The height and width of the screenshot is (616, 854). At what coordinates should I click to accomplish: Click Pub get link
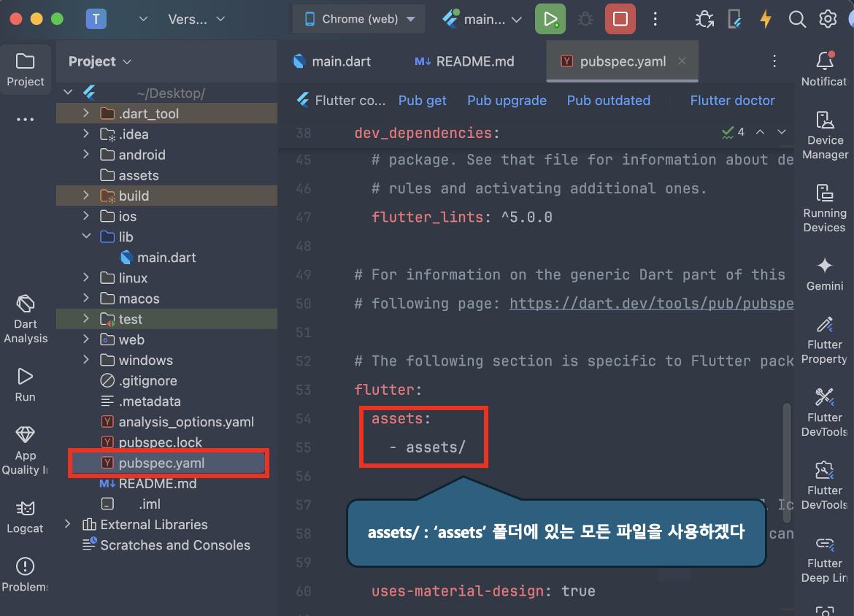(x=422, y=101)
